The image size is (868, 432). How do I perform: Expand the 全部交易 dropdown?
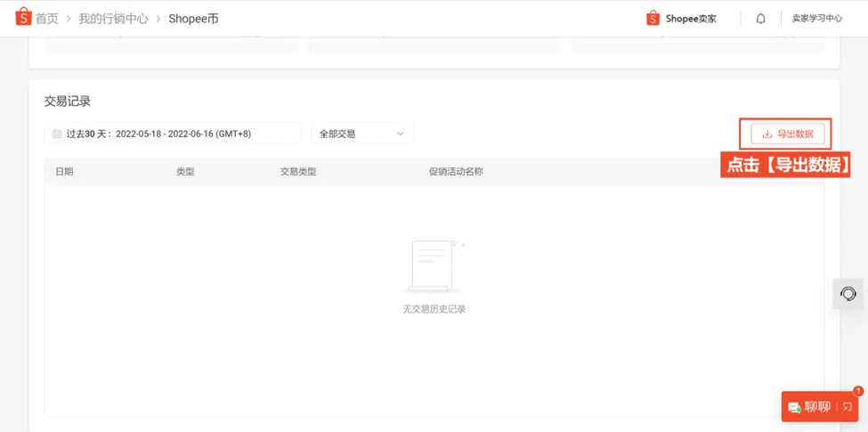pos(362,134)
